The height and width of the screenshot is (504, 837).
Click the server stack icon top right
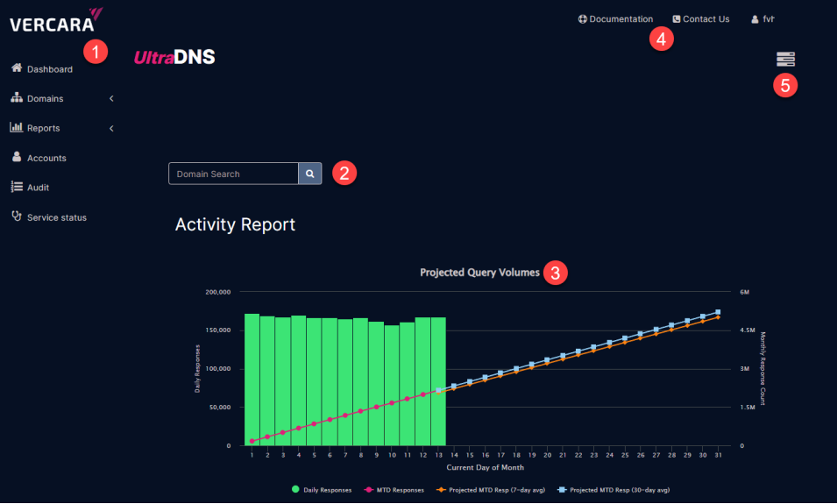(x=785, y=59)
